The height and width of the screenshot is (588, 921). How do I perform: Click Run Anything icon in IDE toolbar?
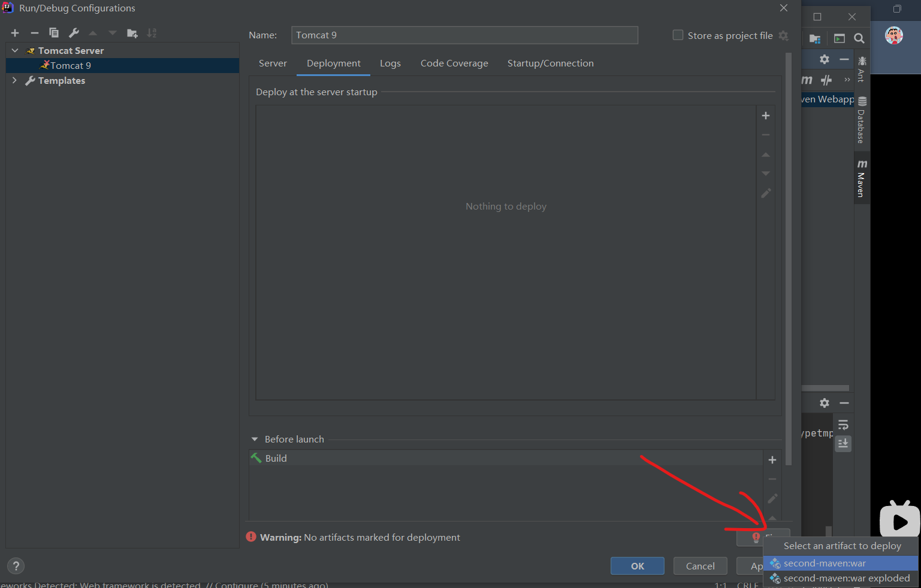840,38
